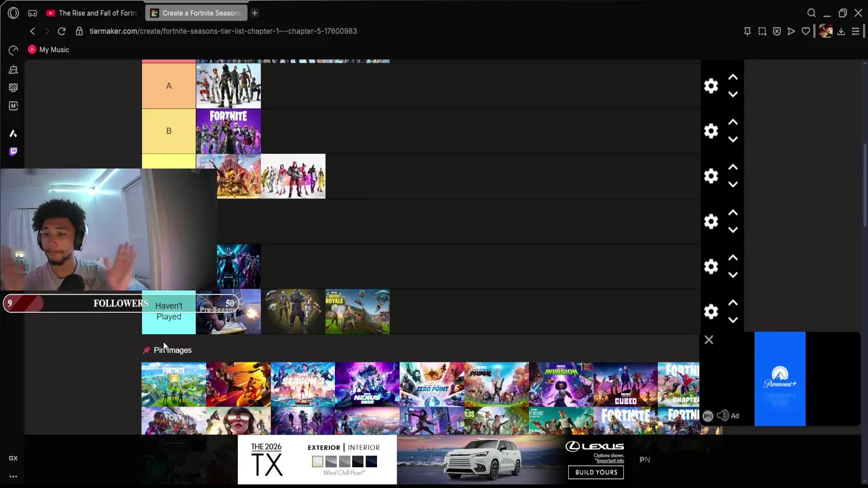This screenshot has width=868, height=488.
Task: Click the send/flow arrow icon
Action: [791, 31]
